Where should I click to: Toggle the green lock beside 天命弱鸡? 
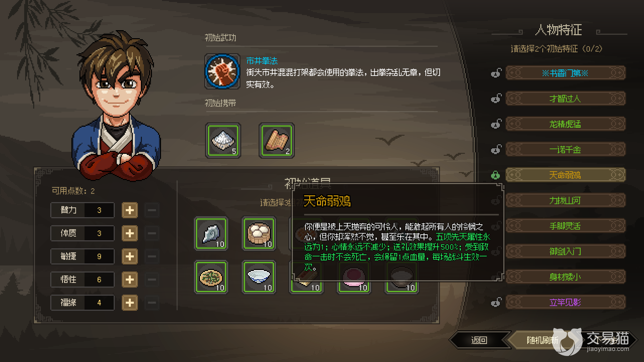(496, 175)
